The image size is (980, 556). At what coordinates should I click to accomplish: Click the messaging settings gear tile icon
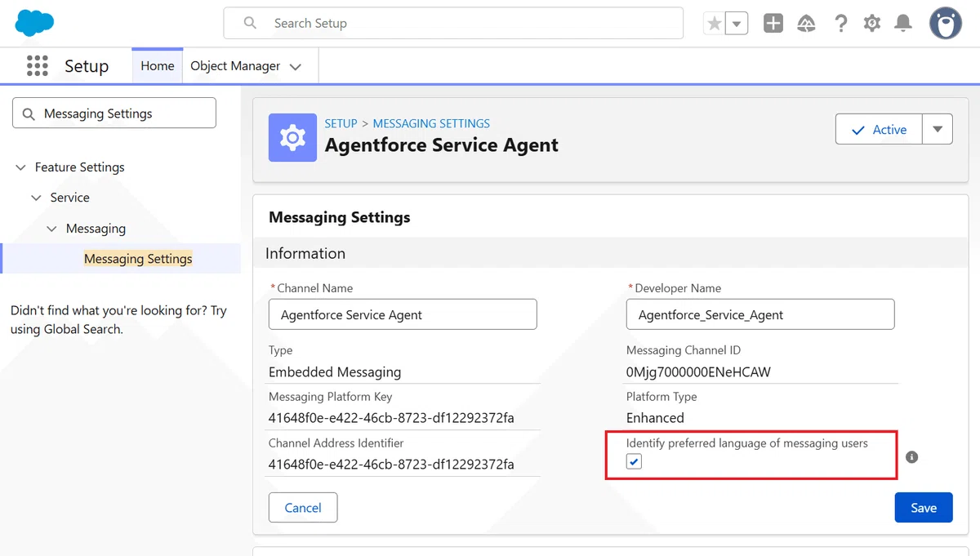pyautogui.click(x=292, y=137)
